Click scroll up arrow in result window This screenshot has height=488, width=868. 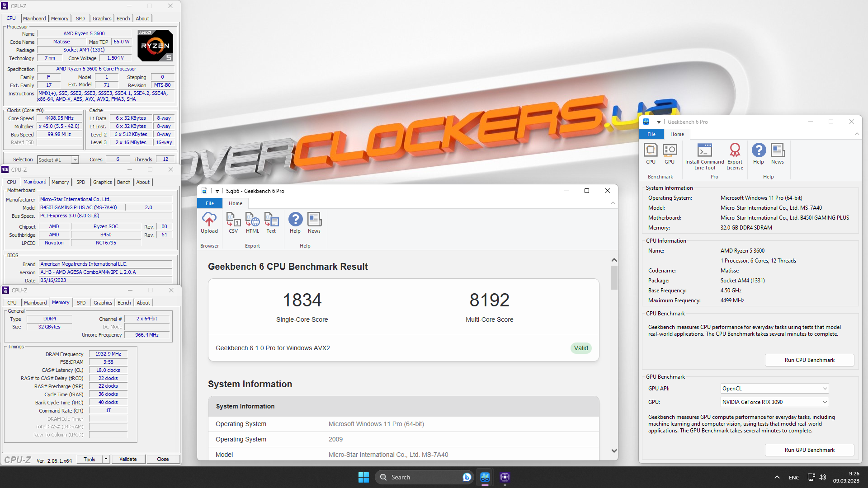coord(614,260)
